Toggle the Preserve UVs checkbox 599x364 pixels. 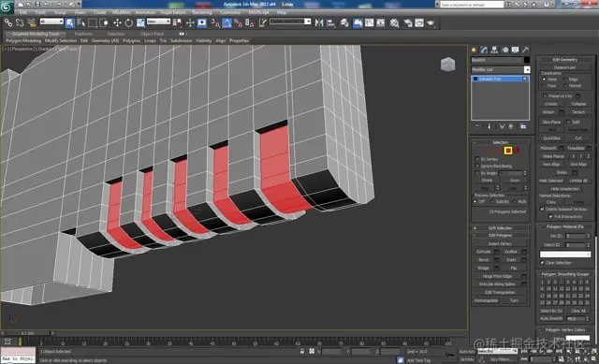[545, 95]
